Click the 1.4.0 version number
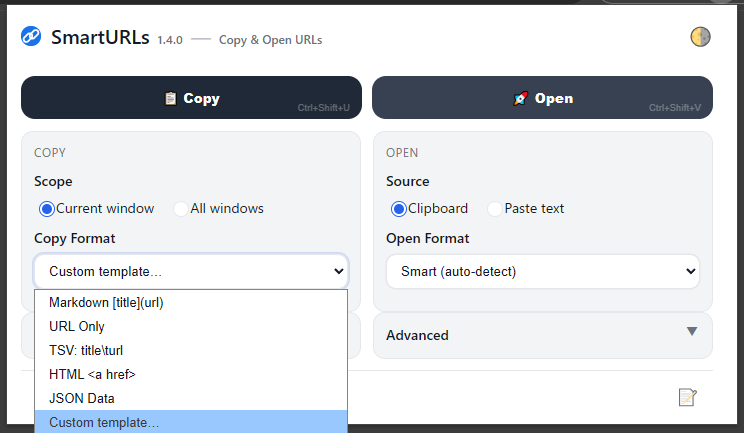 click(x=170, y=40)
